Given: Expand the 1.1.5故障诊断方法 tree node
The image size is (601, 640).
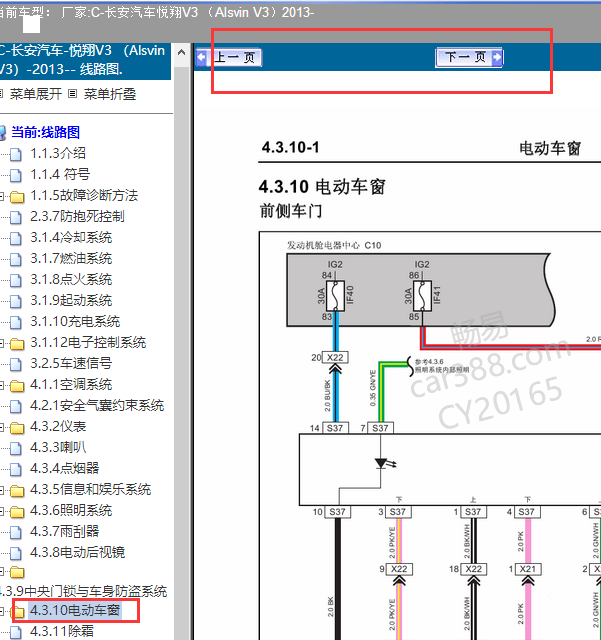Looking at the screenshot, I should click(2, 197).
